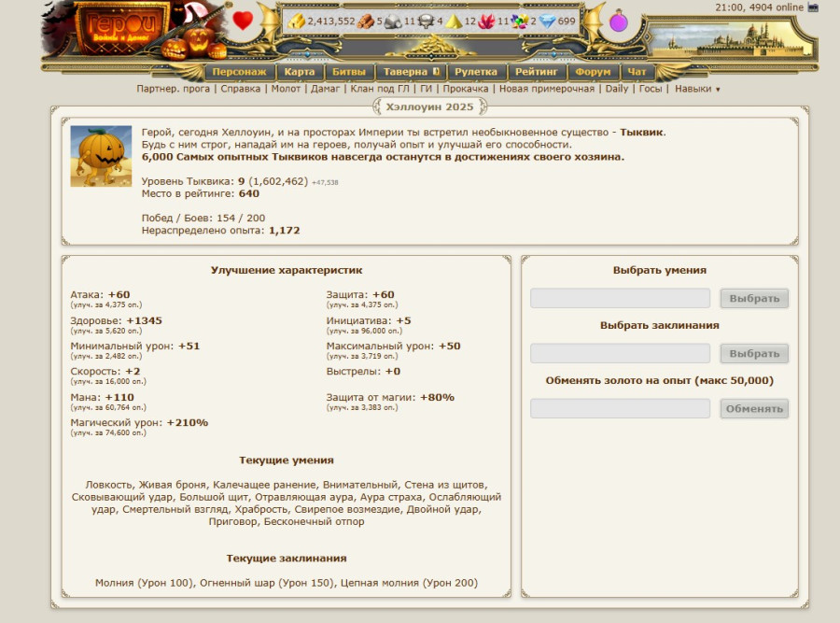Click the Тыквик pumpkin creature portrait
Screen dimensions: 840x623
click(x=101, y=156)
